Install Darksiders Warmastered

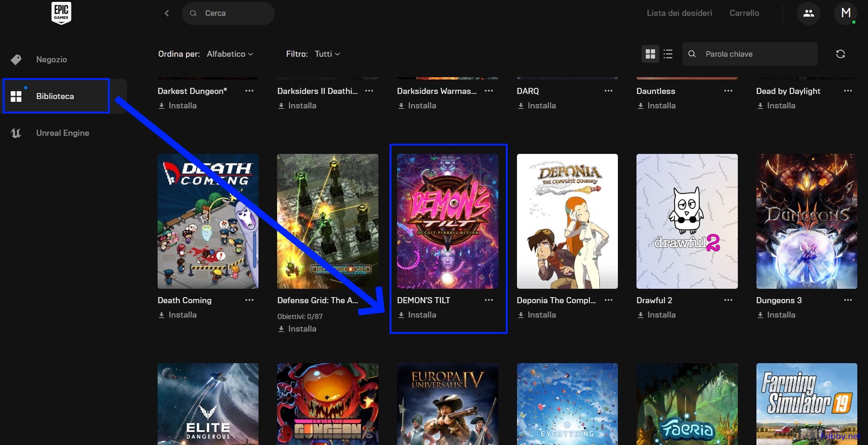pos(417,106)
